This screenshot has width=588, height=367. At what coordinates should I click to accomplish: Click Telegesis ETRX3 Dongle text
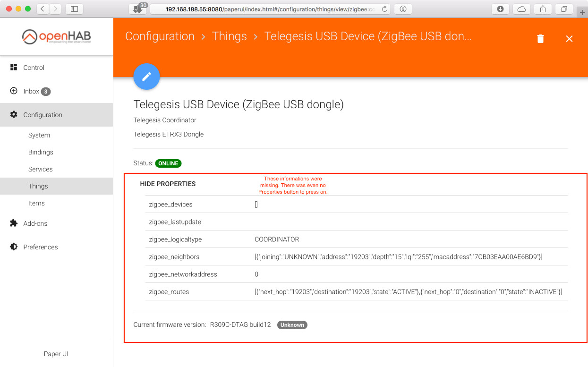coord(169,134)
